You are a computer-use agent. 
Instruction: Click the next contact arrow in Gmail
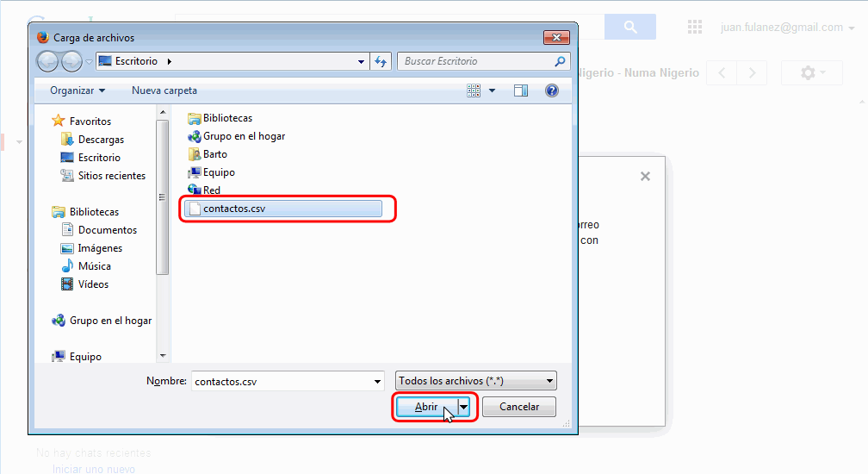[752, 72]
